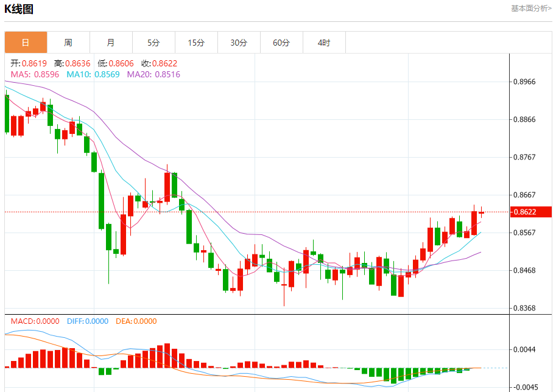Open the 15分 timeframe tab
This screenshot has width=556, height=392.
(196, 43)
